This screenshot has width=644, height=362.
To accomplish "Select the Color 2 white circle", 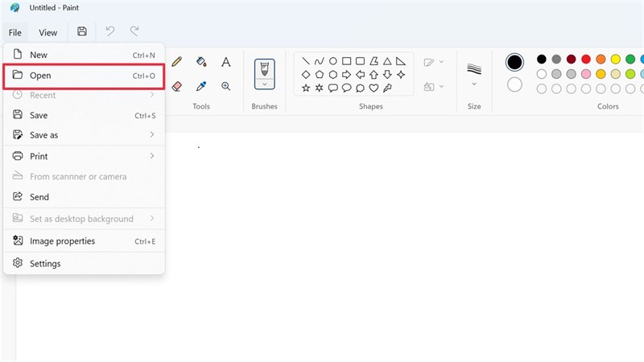I will point(514,84).
